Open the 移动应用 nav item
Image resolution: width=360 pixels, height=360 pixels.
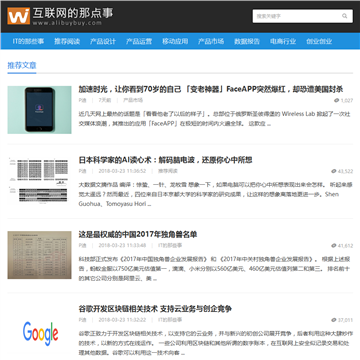(x=175, y=41)
